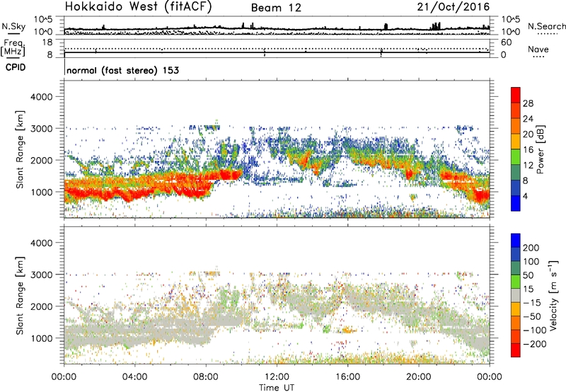Click the 'N.Search' legend label

pos(546,26)
